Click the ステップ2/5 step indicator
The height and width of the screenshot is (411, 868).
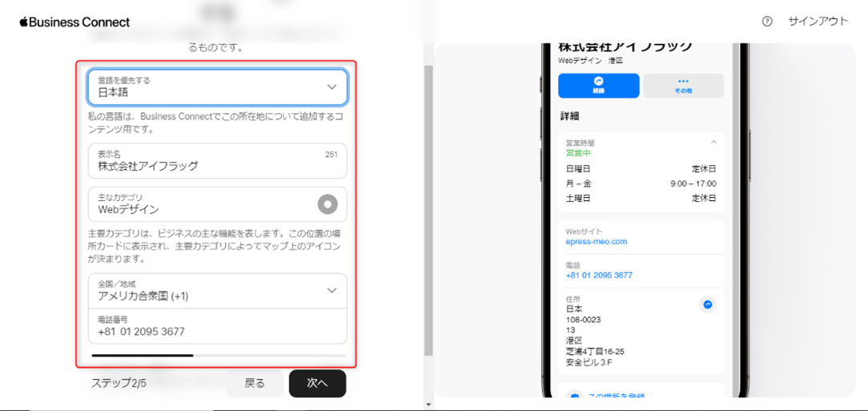pyautogui.click(x=119, y=383)
